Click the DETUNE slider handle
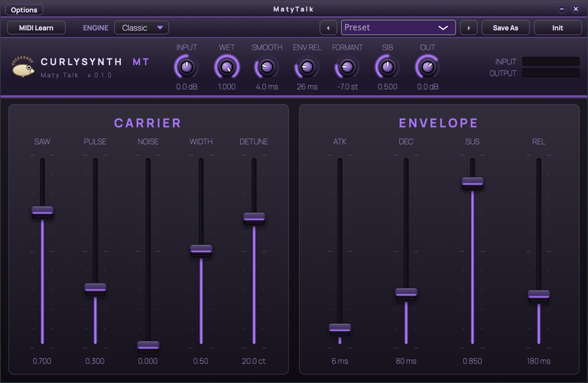 [x=254, y=219]
